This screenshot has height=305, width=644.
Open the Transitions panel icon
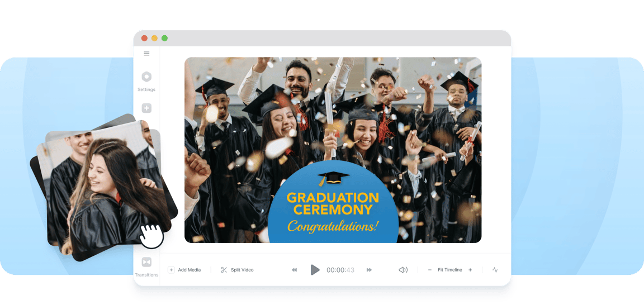click(146, 262)
